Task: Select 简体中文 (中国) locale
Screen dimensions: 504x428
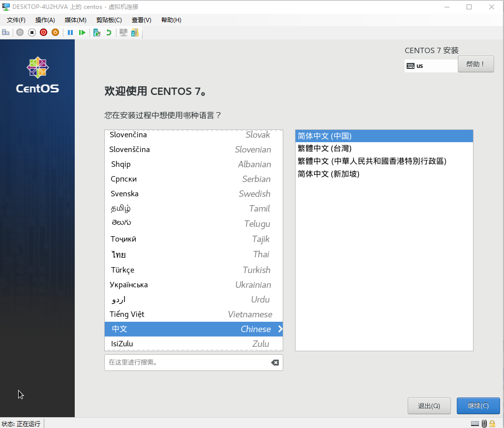Action: pos(384,136)
